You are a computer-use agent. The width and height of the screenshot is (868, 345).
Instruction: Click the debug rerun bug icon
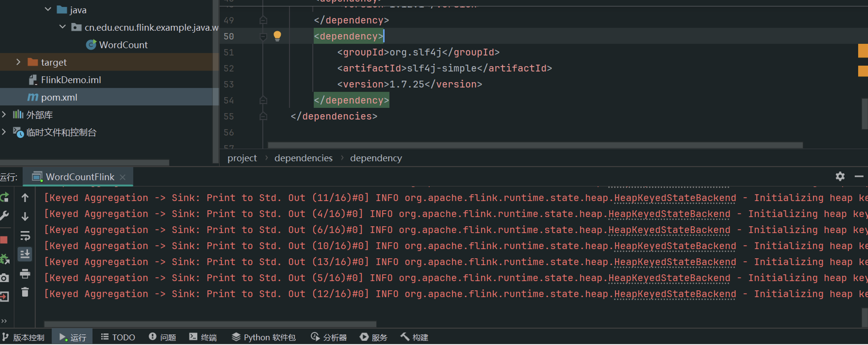[x=4, y=259]
